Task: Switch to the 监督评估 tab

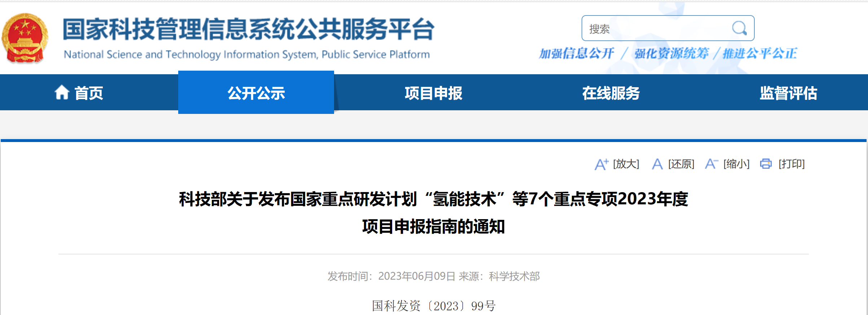Action: 788,92
